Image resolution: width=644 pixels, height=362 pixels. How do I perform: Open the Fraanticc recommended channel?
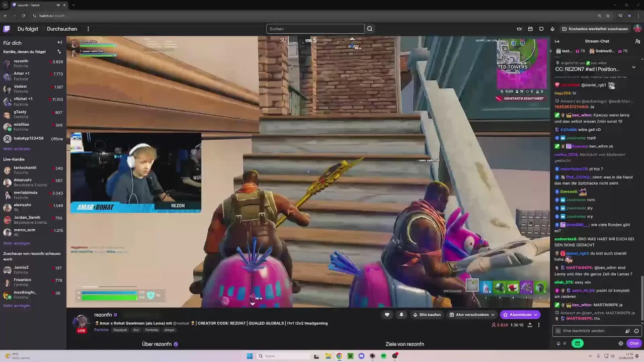pyautogui.click(x=33, y=282)
